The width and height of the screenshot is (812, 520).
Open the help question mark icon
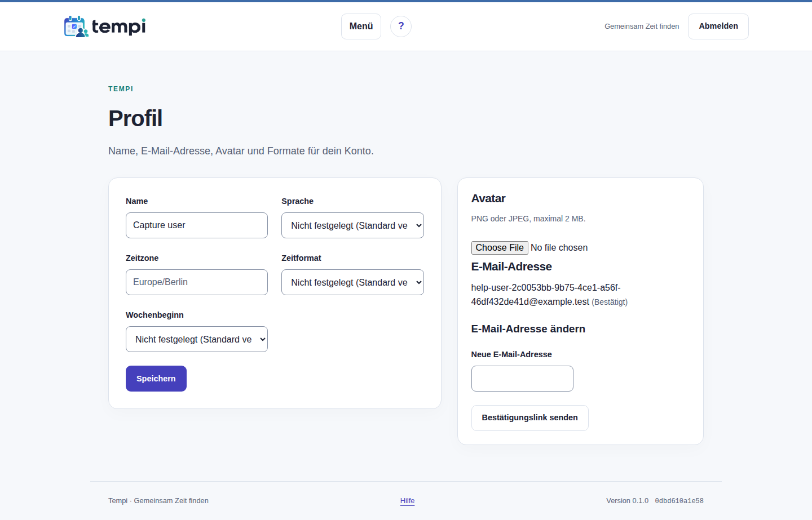coord(401,26)
